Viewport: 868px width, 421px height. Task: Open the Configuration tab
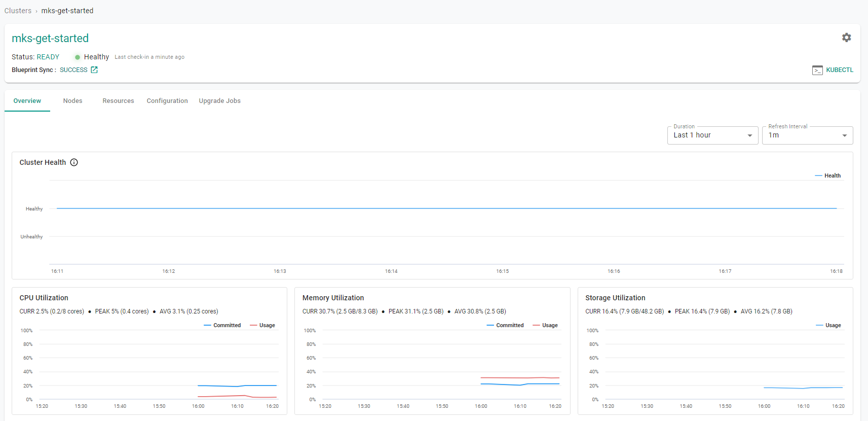(167, 101)
